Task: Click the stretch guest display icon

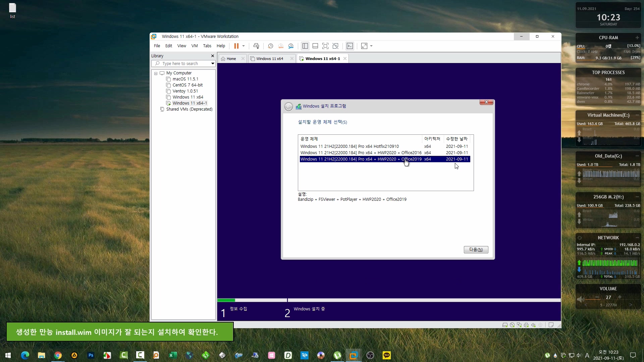Action: [x=364, y=46]
